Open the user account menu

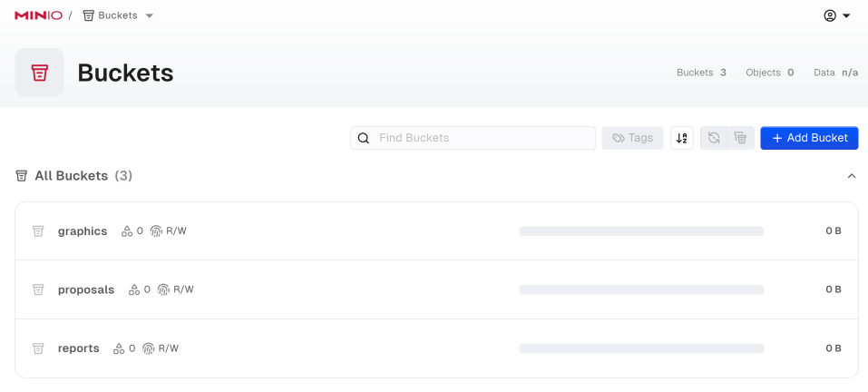(x=836, y=15)
